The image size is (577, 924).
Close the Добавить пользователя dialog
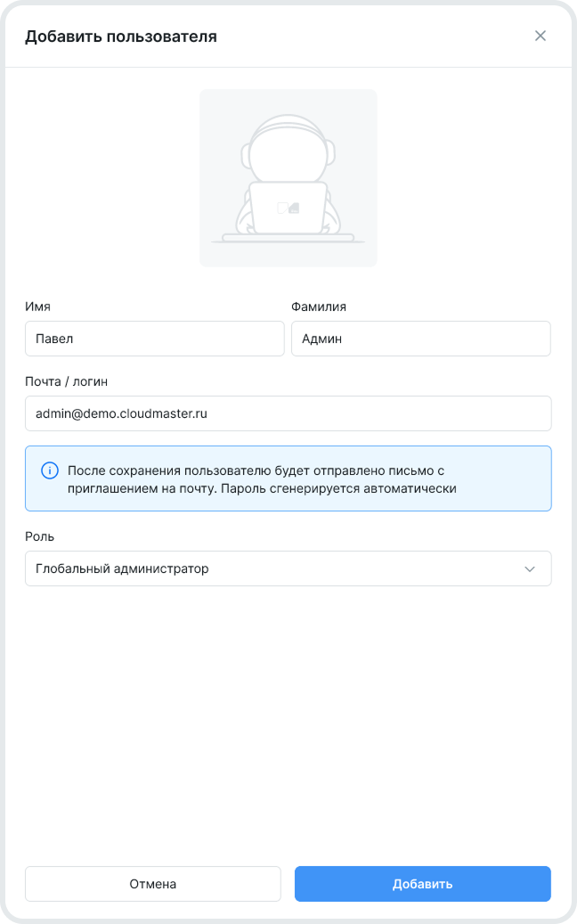(x=540, y=37)
